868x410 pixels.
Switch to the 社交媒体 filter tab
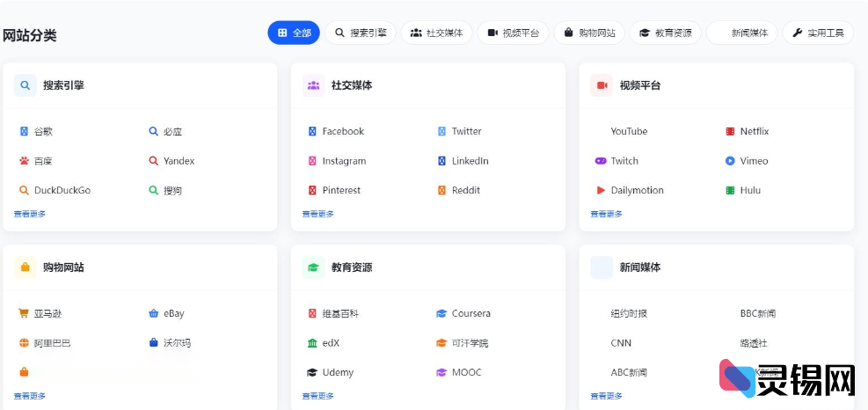[437, 33]
